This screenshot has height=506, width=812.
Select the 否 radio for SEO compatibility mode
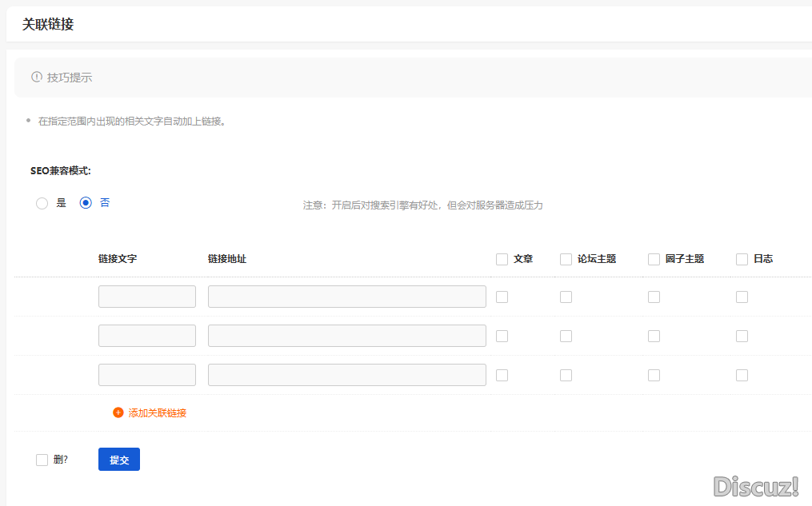86,203
